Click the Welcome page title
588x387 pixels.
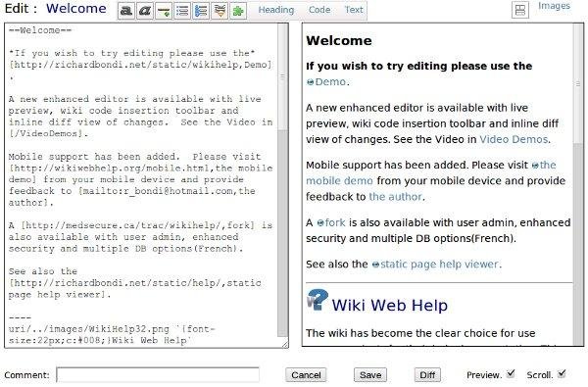pos(76,8)
